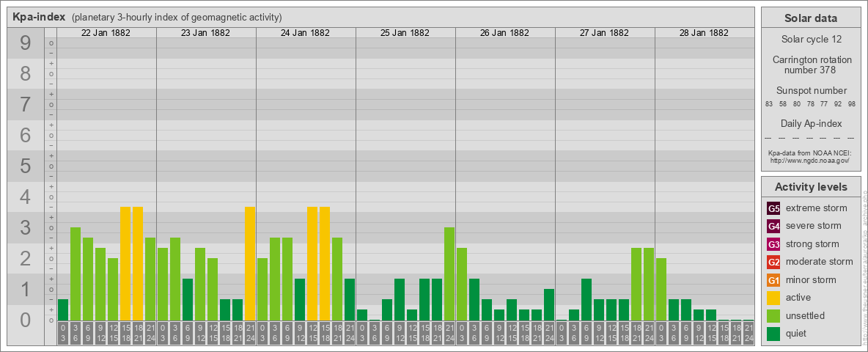Select the light green 'unsettled' legend swatch
The width and height of the screenshot is (868, 352).
point(773,315)
